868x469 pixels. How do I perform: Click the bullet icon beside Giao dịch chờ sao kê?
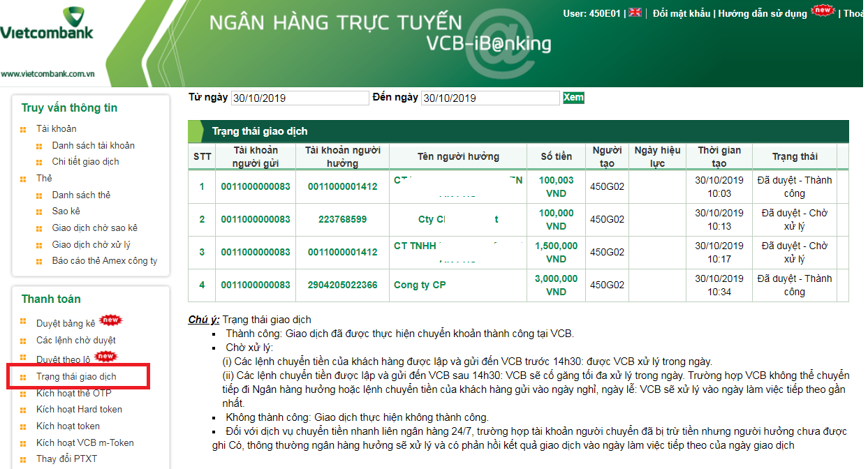(38, 228)
